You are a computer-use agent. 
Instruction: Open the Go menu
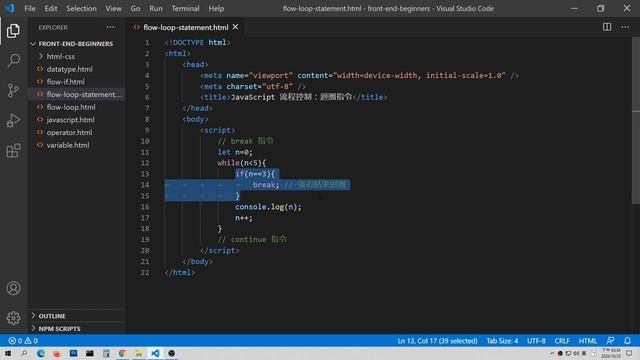tap(135, 8)
